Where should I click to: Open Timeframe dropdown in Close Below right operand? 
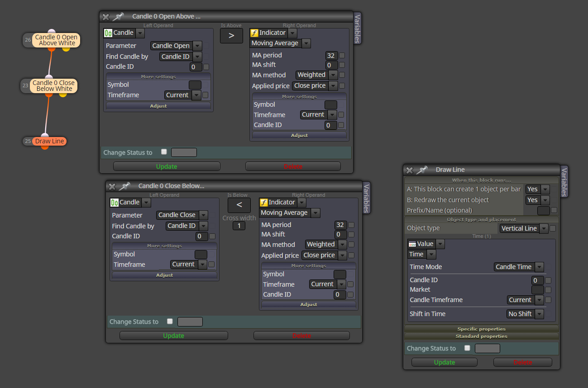tap(328, 284)
